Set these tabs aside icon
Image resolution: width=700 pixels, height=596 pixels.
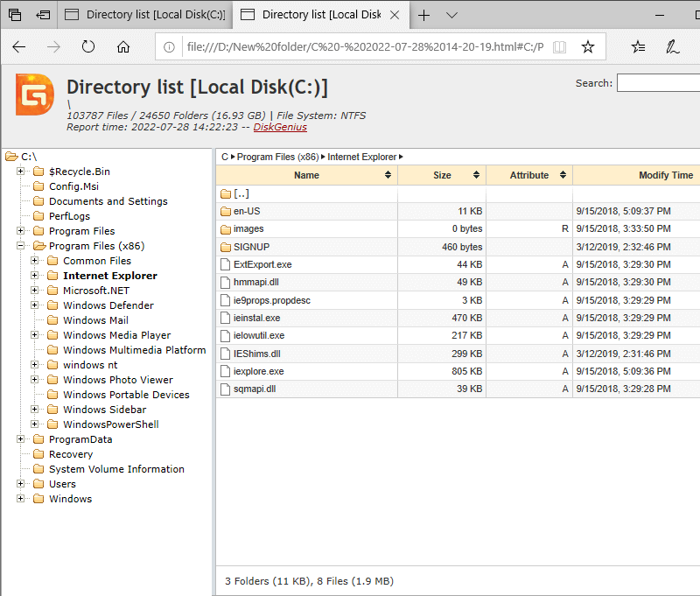43,15
